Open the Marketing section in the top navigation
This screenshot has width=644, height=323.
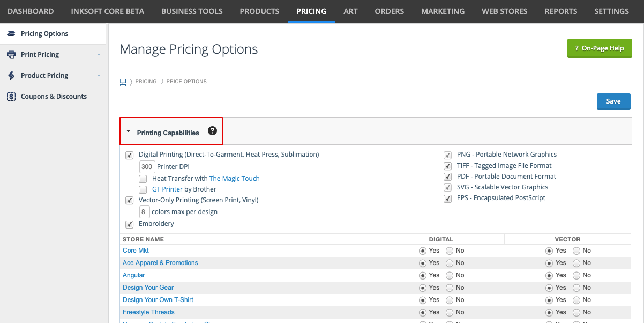(x=443, y=11)
